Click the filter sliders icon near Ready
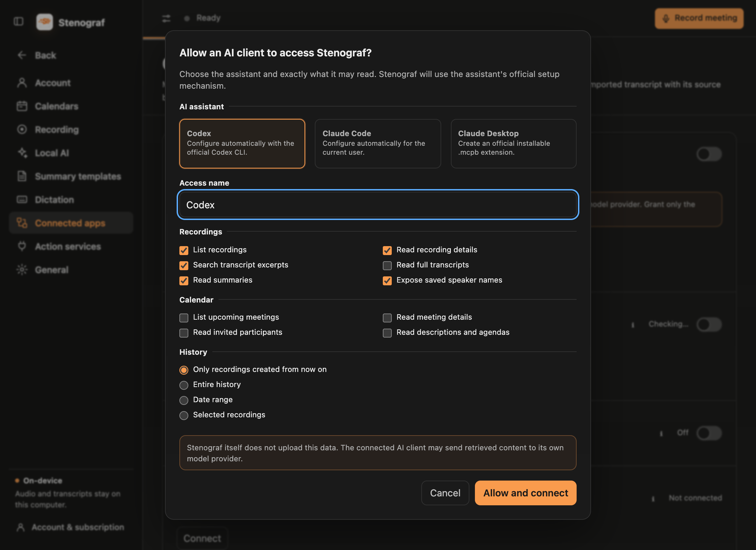The height and width of the screenshot is (550, 756). click(x=166, y=18)
